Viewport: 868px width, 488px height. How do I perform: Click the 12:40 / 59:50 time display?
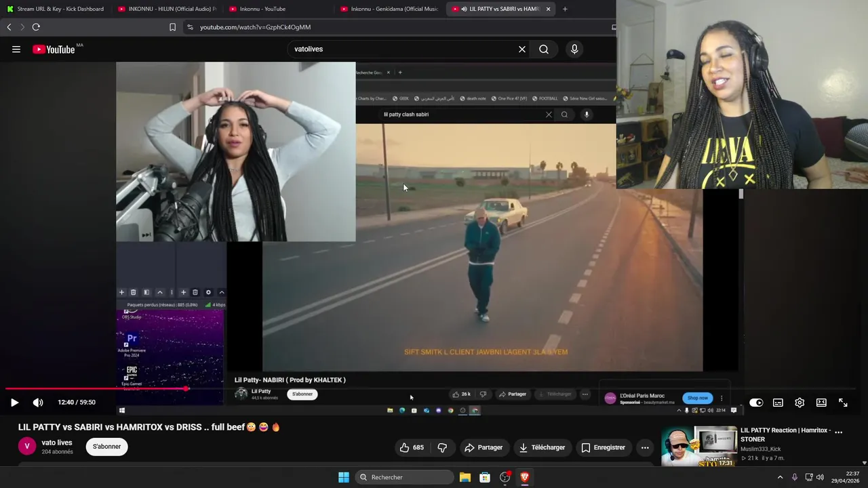tap(77, 403)
